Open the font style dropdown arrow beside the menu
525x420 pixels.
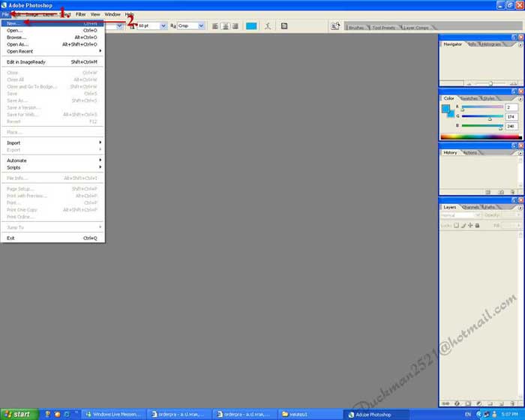119,26
